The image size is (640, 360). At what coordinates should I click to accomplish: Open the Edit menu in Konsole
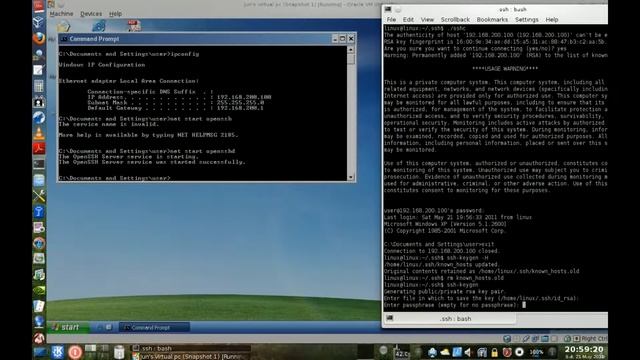pyautogui.click(x=408, y=20)
